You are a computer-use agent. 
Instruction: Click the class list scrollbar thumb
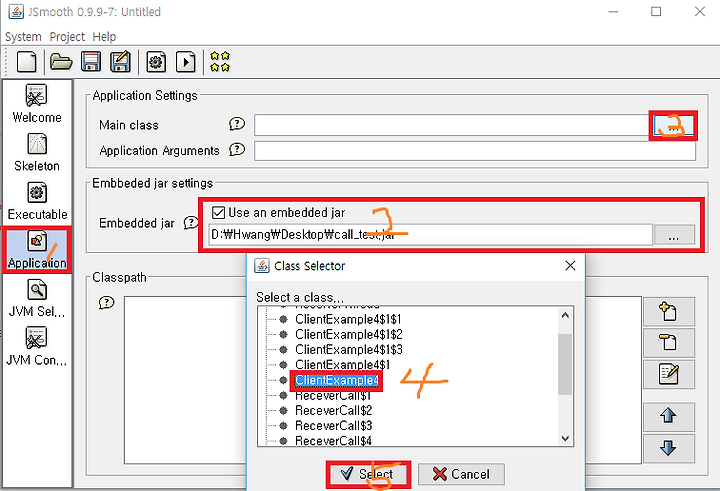pos(565,364)
